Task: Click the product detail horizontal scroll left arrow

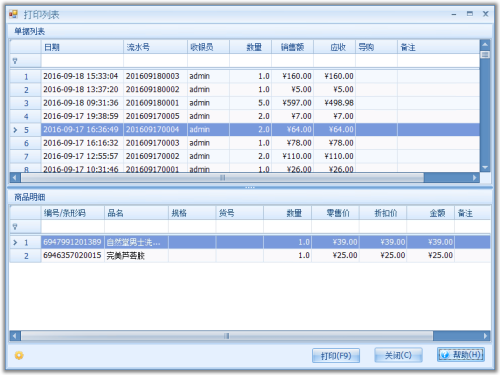Action: 15,336
